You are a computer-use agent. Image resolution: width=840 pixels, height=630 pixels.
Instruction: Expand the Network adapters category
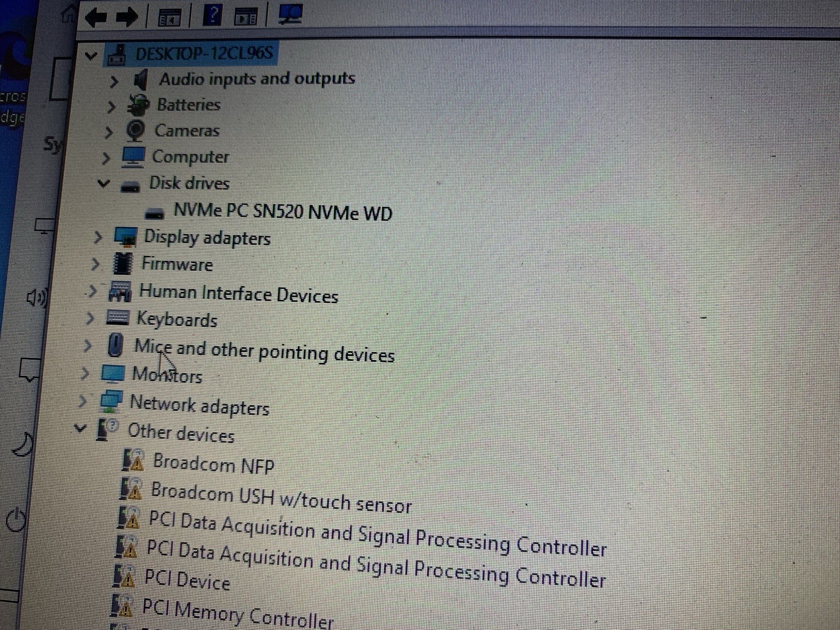tap(82, 402)
